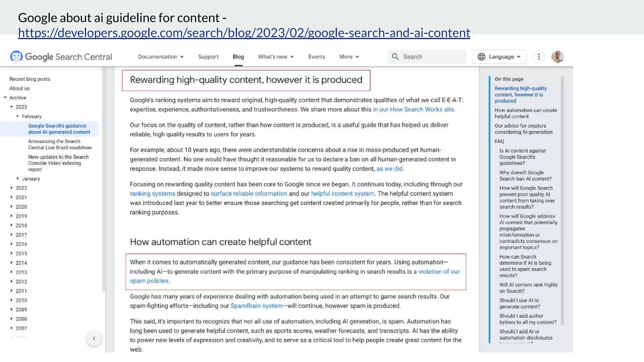Expand the 2008 archive year
The height and width of the screenshot is (362, 644).
click(12, 319)
